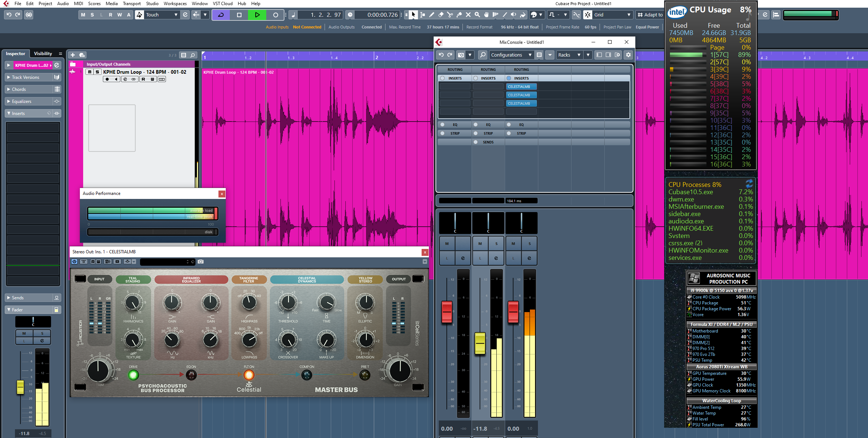Screen dimensions: 868x438
Task: Open the MixConsole Configurations dropdown
Action: [x=511, y=55]
